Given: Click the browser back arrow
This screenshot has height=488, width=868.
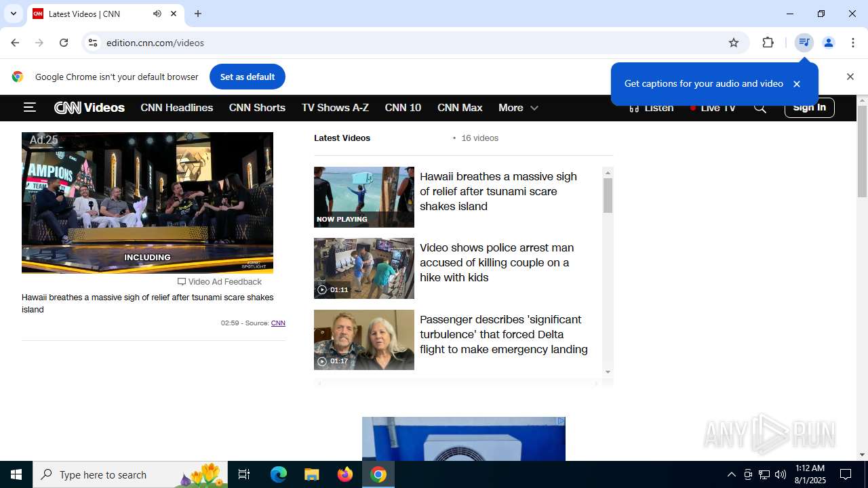Looking at the screenshot, I should click(x=15, y=43).
